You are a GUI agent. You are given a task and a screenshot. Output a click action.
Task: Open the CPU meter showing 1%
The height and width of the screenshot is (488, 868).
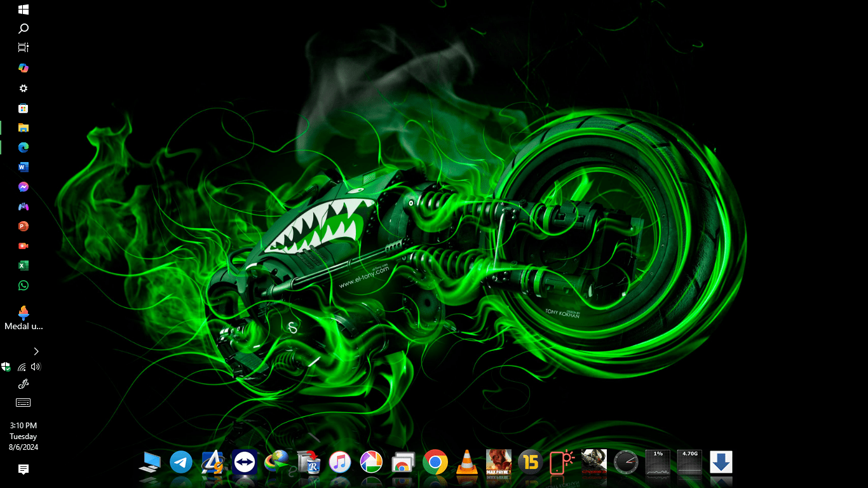click(658, 462)
